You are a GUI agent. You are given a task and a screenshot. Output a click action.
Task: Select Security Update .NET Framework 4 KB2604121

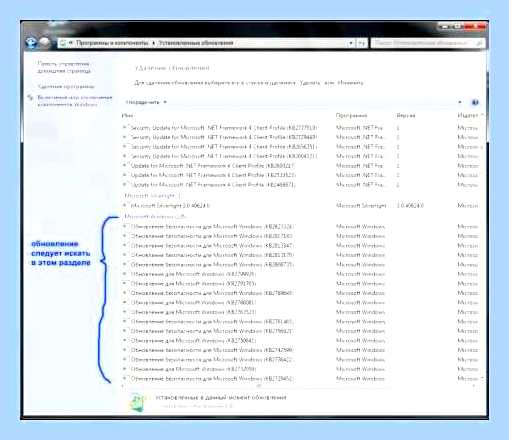click(x=220, y=156)
